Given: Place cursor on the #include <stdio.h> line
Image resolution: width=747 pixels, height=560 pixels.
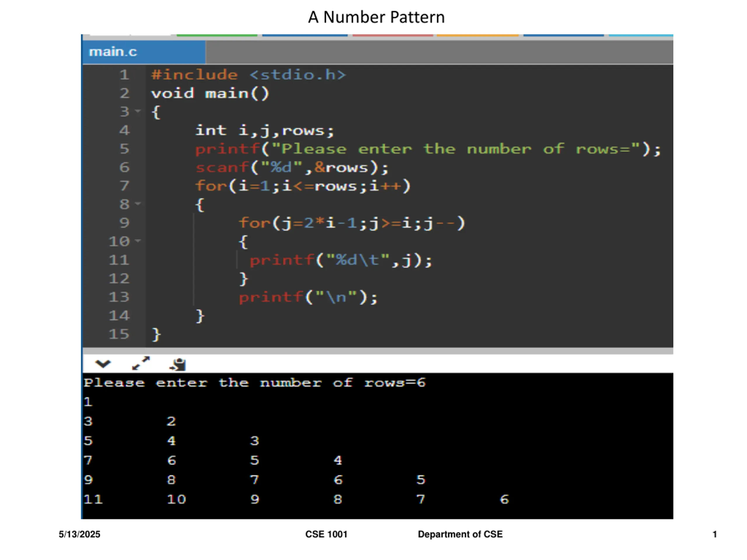Looking at the screenshot, I should point(249,75).
